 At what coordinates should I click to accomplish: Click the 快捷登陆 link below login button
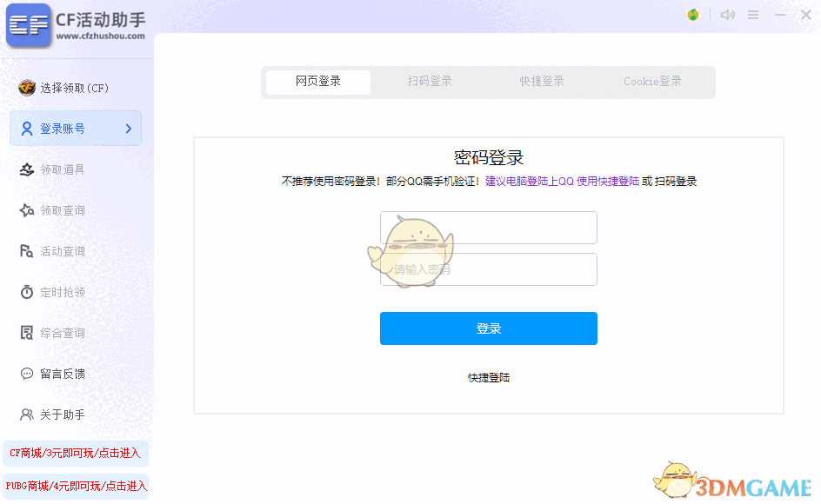(488, 377)
